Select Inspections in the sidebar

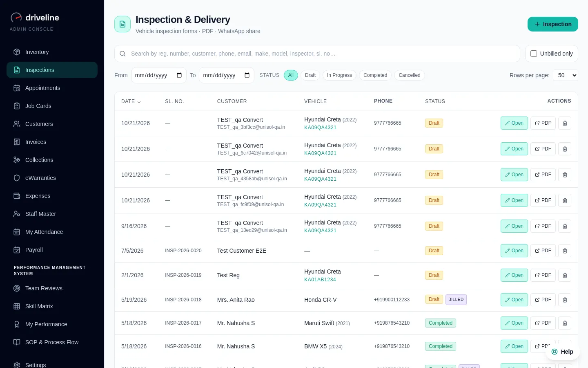point(52,70)
